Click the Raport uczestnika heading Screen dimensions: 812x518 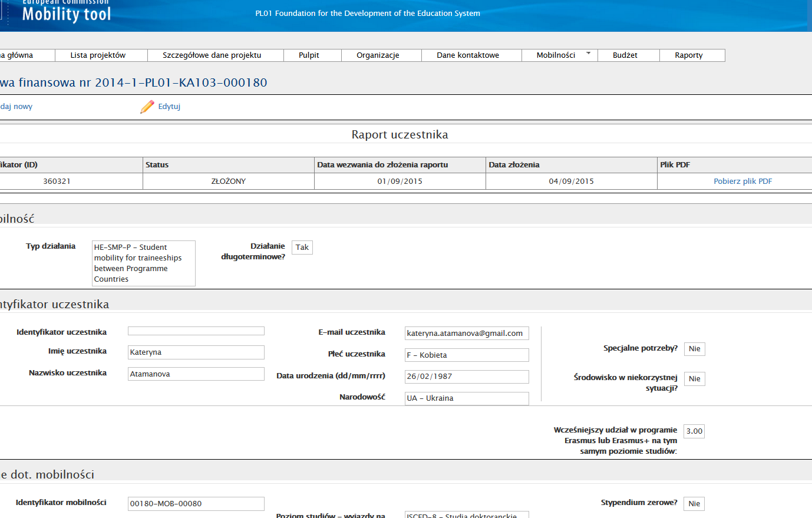pyautogui.click(x=400, y=135)
